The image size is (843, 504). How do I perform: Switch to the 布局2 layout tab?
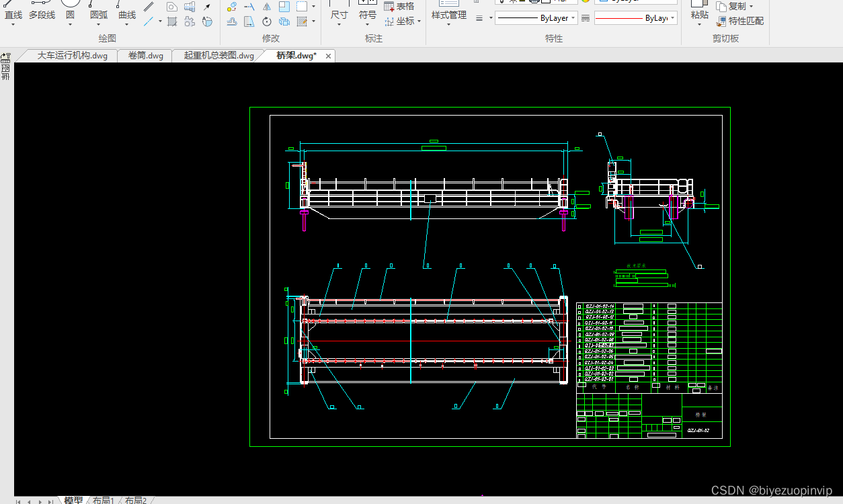[x=136, y=500]
